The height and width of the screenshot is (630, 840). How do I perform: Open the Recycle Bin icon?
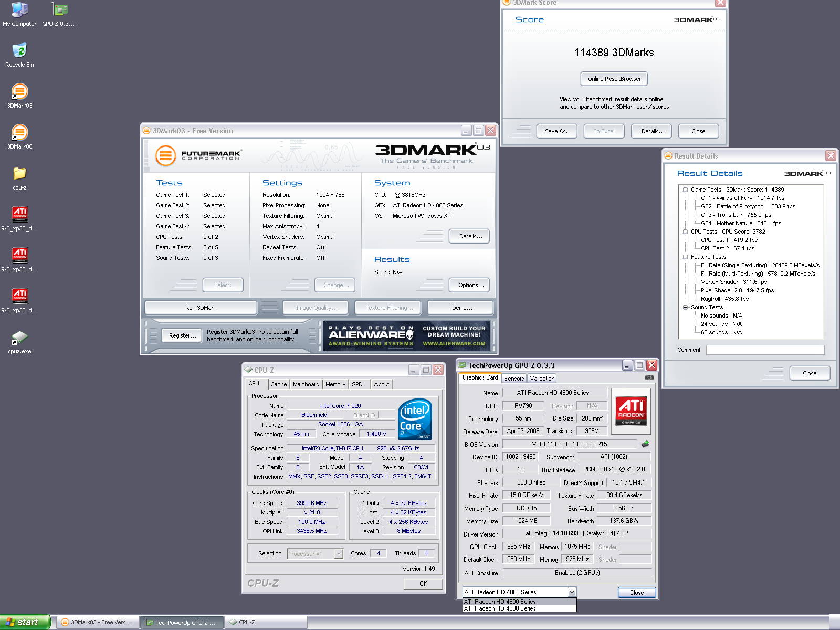pos(19,55)
